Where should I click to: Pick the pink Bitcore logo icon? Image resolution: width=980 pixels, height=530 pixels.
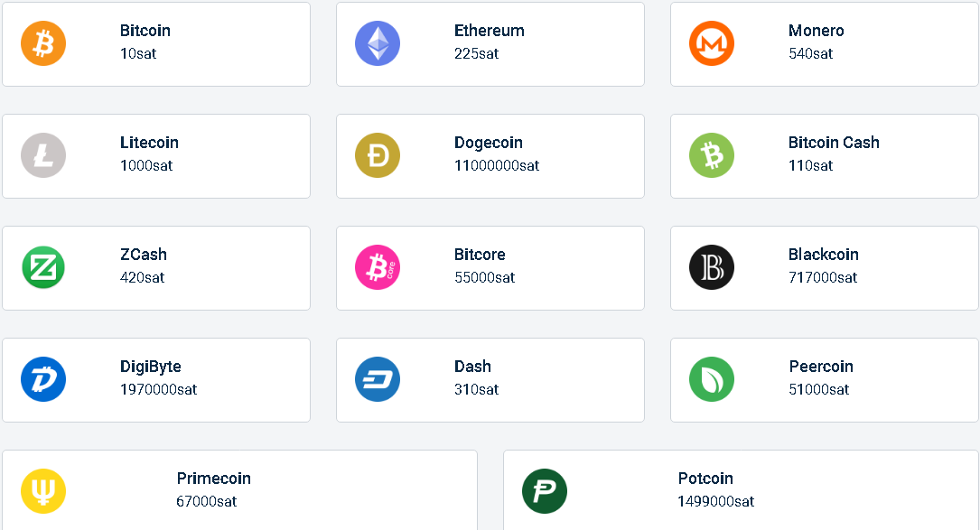coord(378,267)
